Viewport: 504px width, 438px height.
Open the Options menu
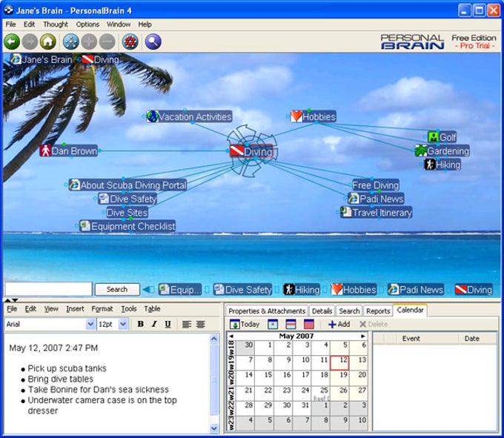pyautogui.click(x=87, y=24)
